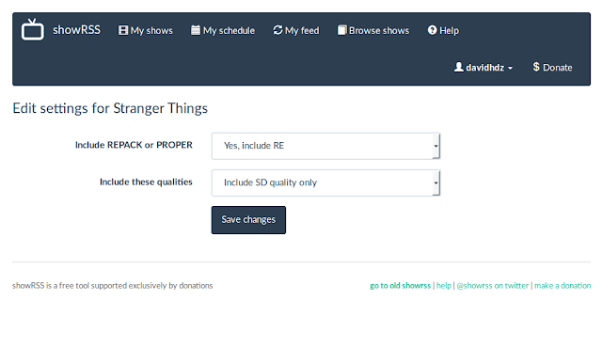Open '@showrss on twitter' link
Viewport: 602px width, 364px height.
pyautogui.click(x=493, y=286)
